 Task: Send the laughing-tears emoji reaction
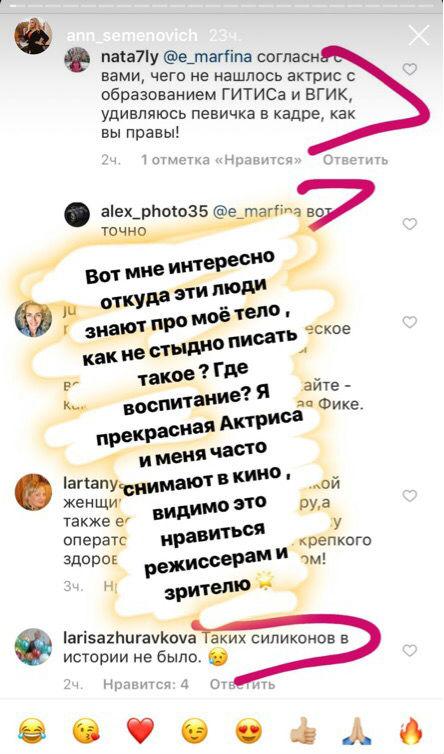pyautogui.click(x=32, y=730)
